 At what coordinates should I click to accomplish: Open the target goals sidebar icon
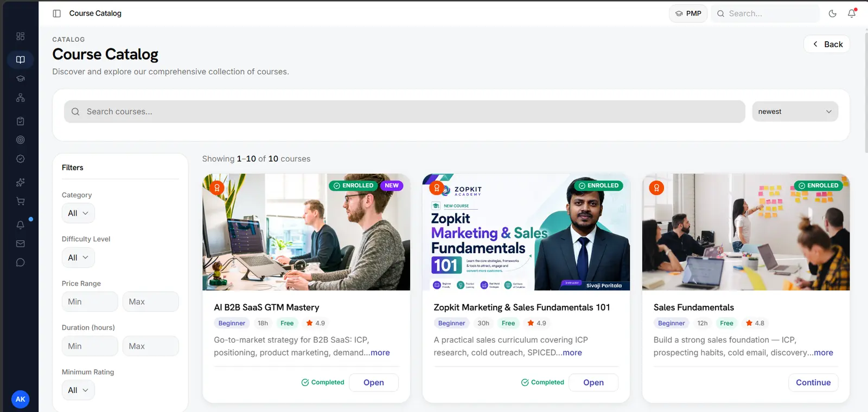click(21, 140)
